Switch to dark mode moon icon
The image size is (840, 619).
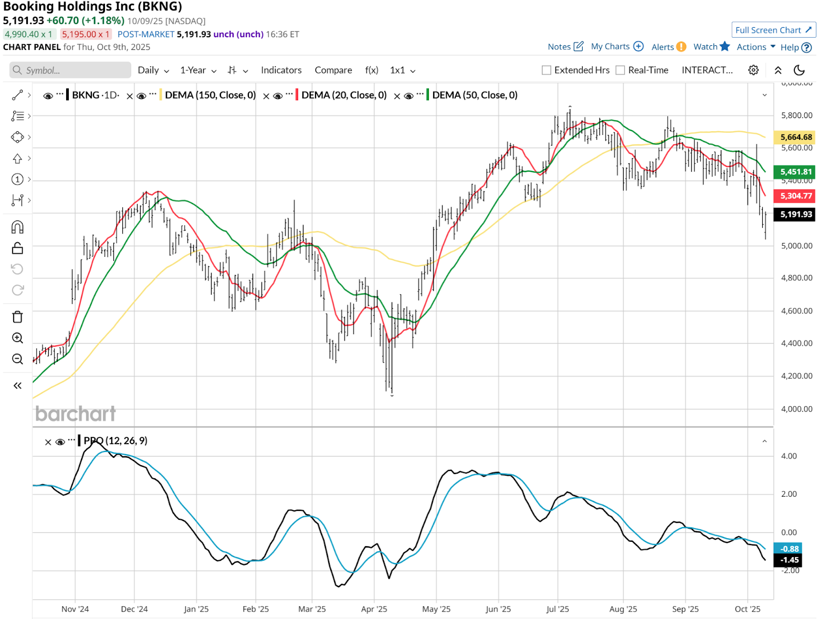point(799,70)
